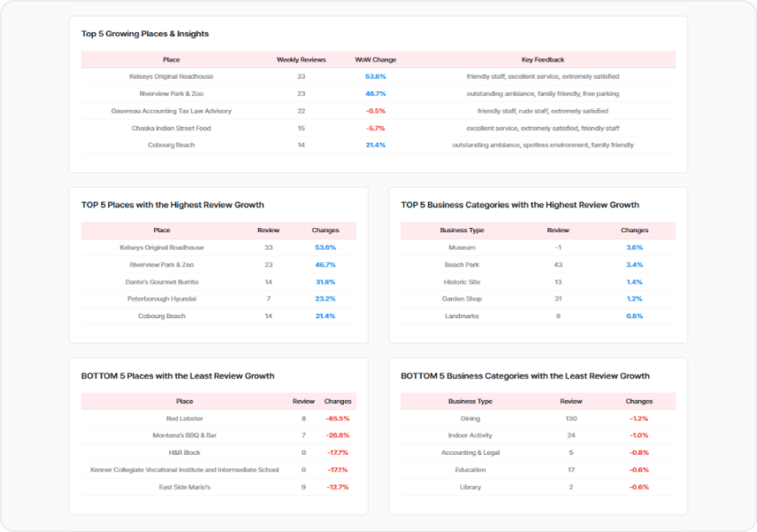
Task: Click feedback mentioning "spotless environment"
Action: point(542,145)
